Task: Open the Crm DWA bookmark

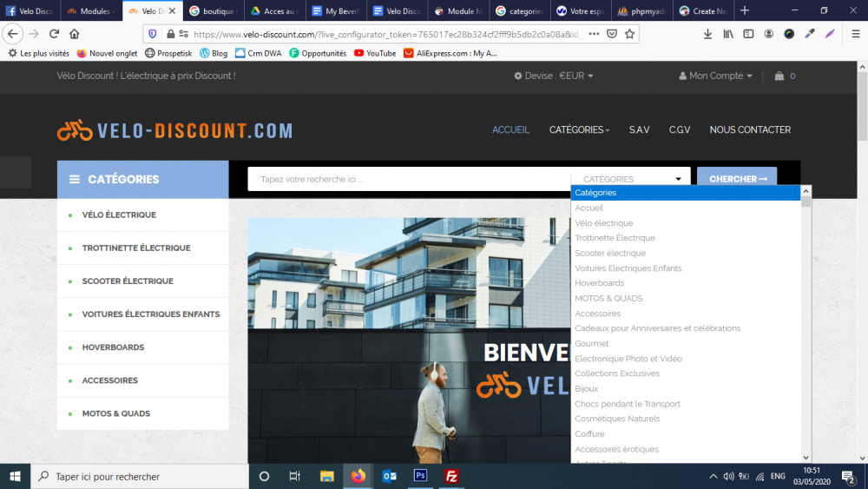Action: 258,53
